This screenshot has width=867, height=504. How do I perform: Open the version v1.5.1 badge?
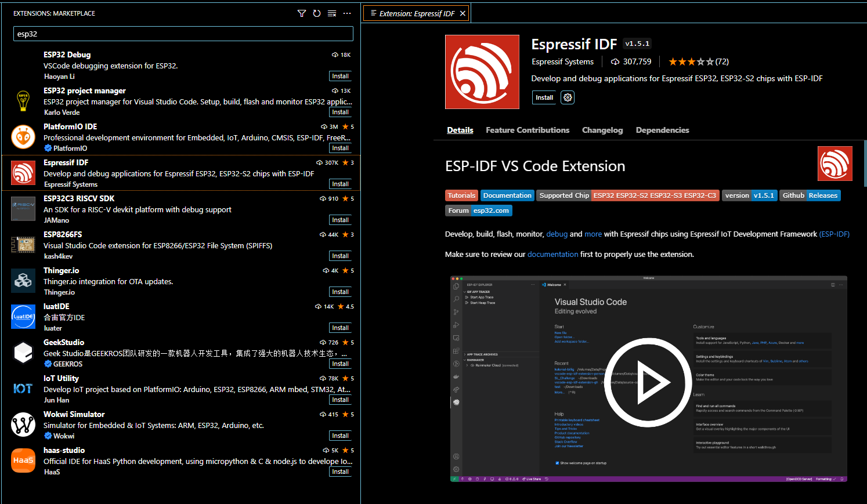pyautogui.click(x=749, y=195)
